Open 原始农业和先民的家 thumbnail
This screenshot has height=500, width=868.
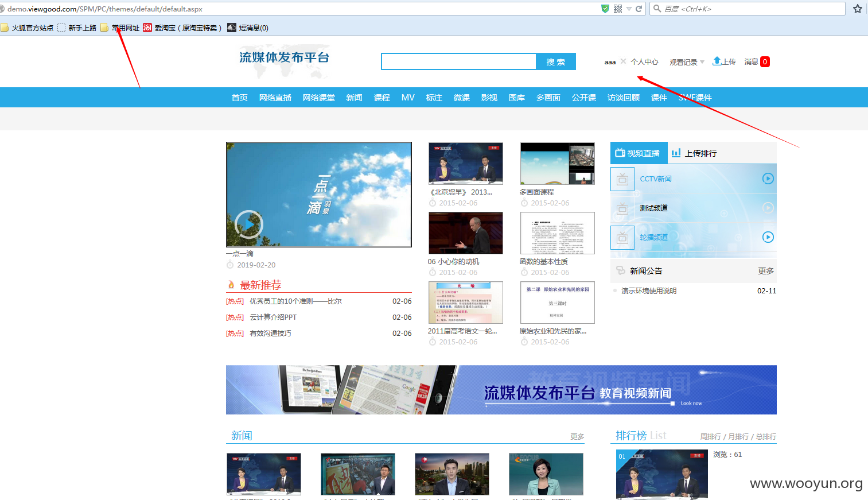click(x=558, y=303)
